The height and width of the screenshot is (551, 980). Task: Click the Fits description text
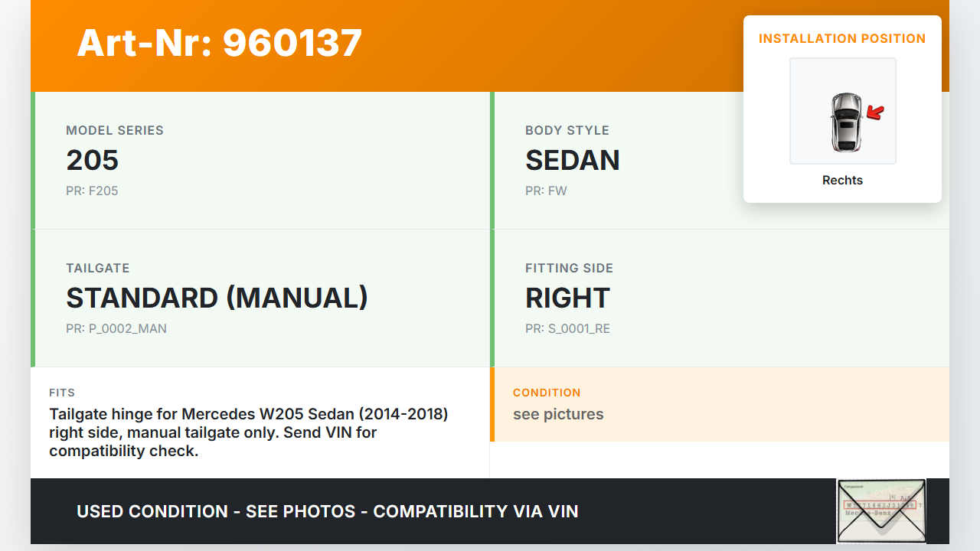(249, 432)
